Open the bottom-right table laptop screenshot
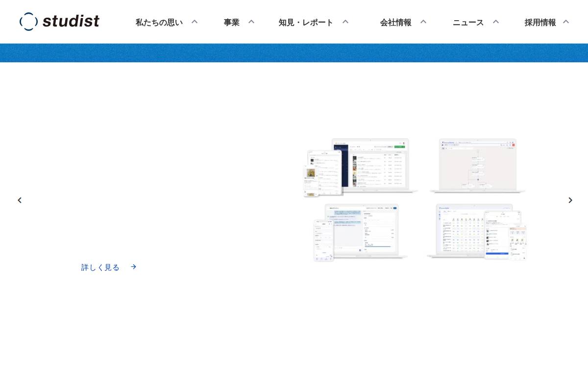 click(477, 232)
